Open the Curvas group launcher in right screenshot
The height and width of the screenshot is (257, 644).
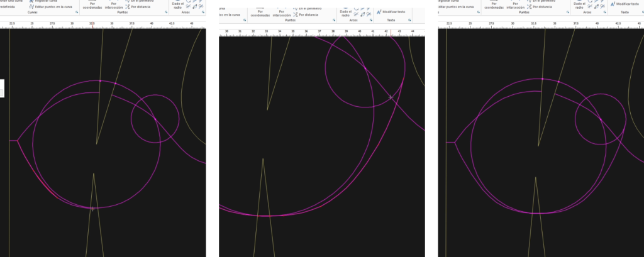[478, 13]
